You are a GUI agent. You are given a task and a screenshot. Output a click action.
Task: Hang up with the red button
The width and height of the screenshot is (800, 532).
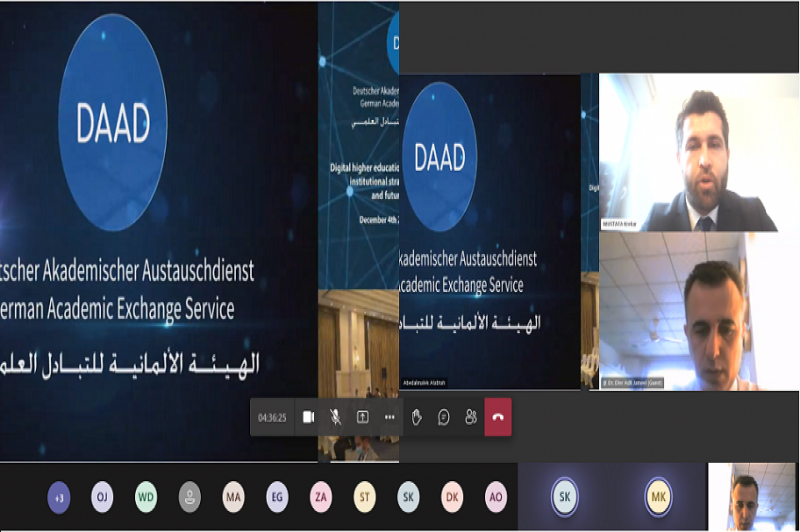(498, 417)
